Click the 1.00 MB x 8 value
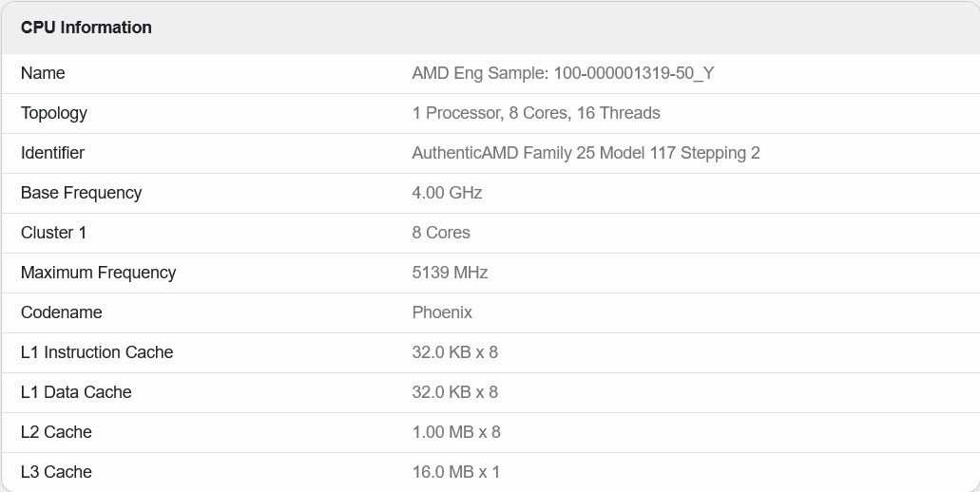980x492 pixels. tap(456, 432)
